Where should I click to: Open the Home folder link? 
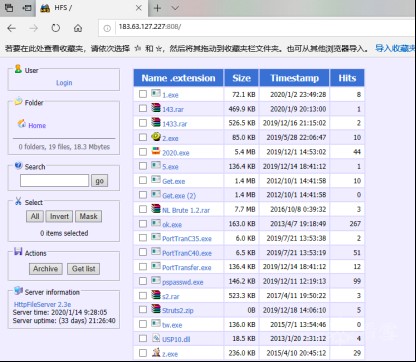37,126
